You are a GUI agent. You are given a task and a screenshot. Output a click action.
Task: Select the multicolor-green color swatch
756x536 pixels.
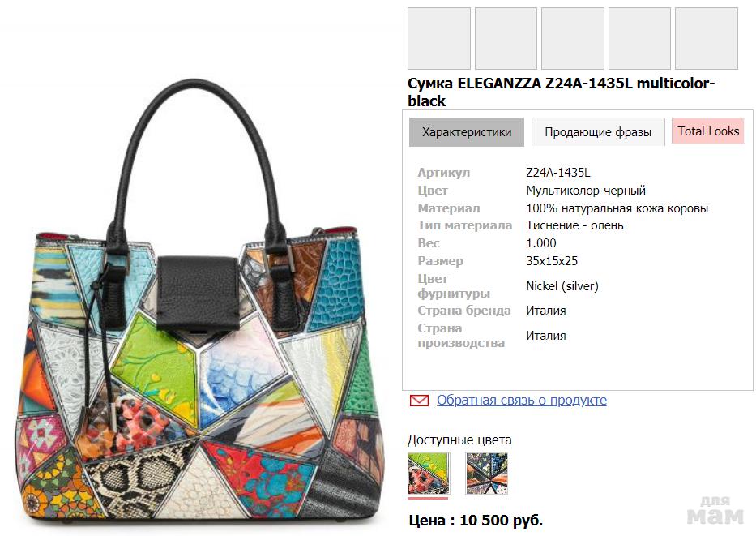tap(428, 474)
